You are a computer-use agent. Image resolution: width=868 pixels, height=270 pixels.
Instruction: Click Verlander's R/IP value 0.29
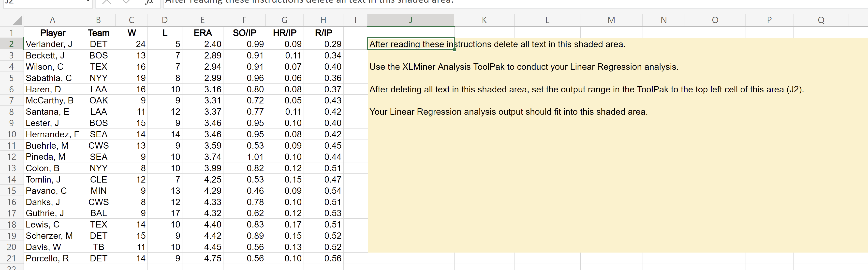click(324, 44)
